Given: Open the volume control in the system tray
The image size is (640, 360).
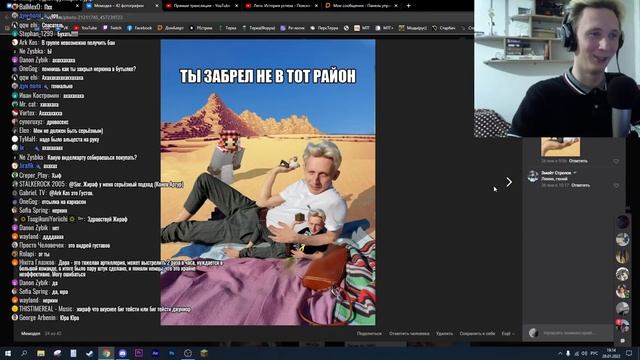Looking at the screenshot, I should (585, 353).
